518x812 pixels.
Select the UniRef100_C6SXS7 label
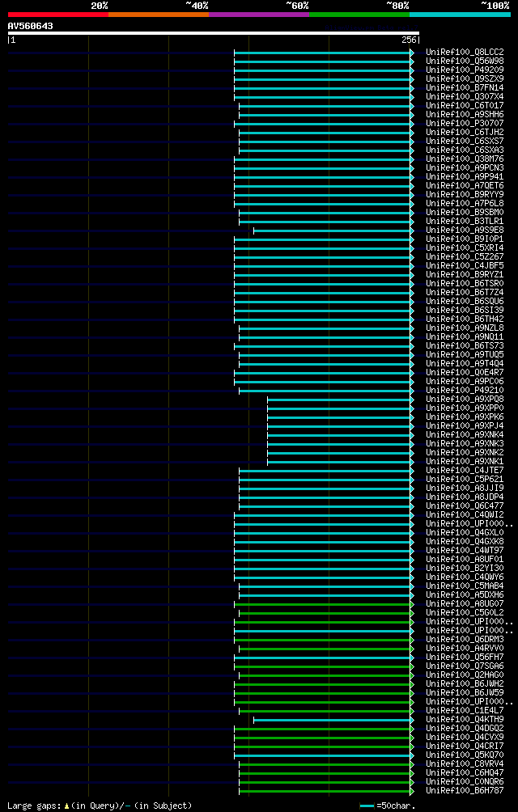pyautogui.click(x=465, y=141)
